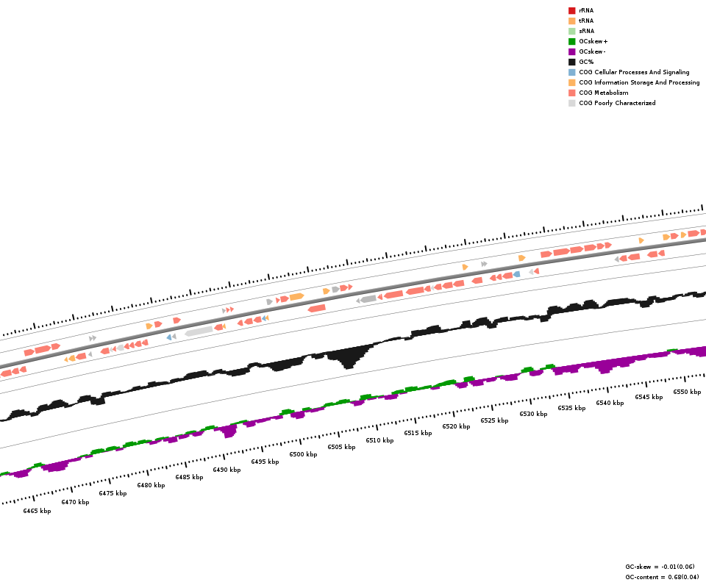The width and height of the screenshot is (706, 588).
Task: Click the 6525 kbp scale label
Action: (x=494, y=420)
